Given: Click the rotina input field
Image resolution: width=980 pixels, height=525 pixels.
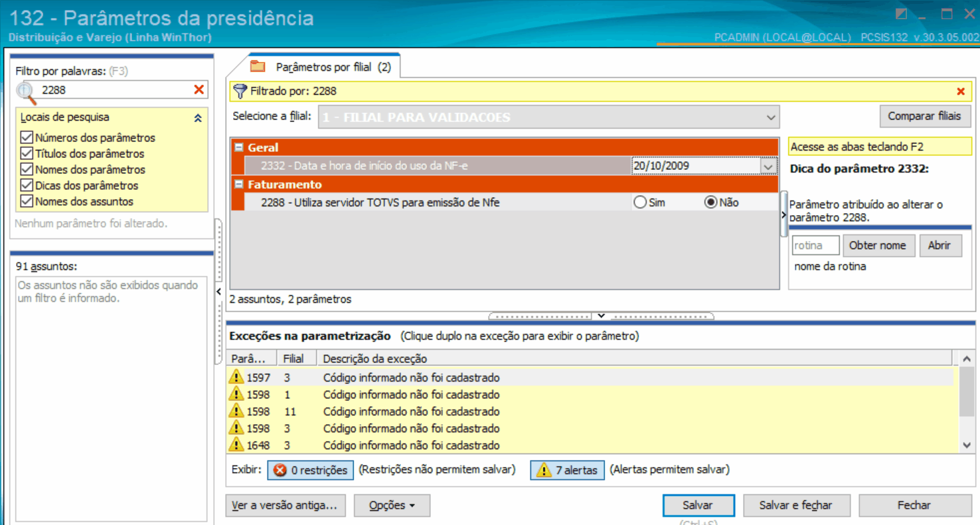Looking at the screenshot, I should coord(816,246).
